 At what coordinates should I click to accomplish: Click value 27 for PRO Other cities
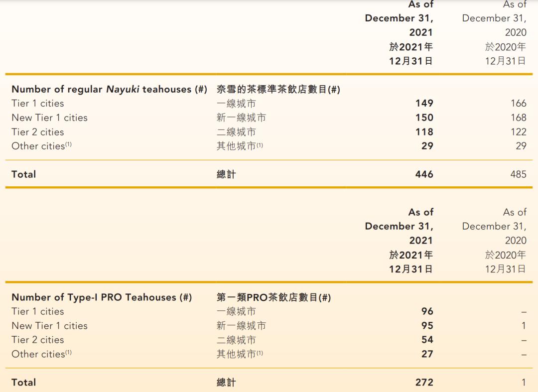tap(427, 354)
